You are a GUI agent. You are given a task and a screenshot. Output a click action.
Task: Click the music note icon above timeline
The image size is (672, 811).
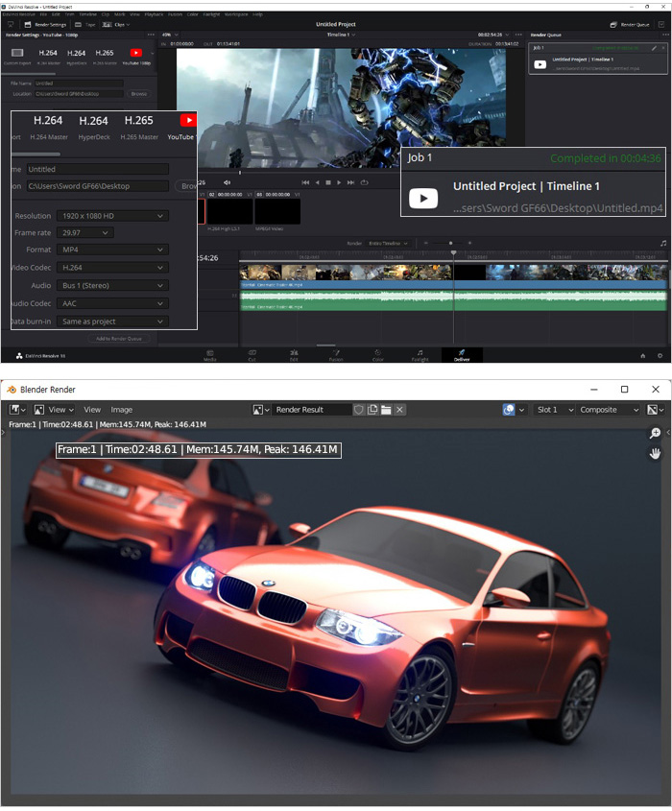click(x=663, y=243)
